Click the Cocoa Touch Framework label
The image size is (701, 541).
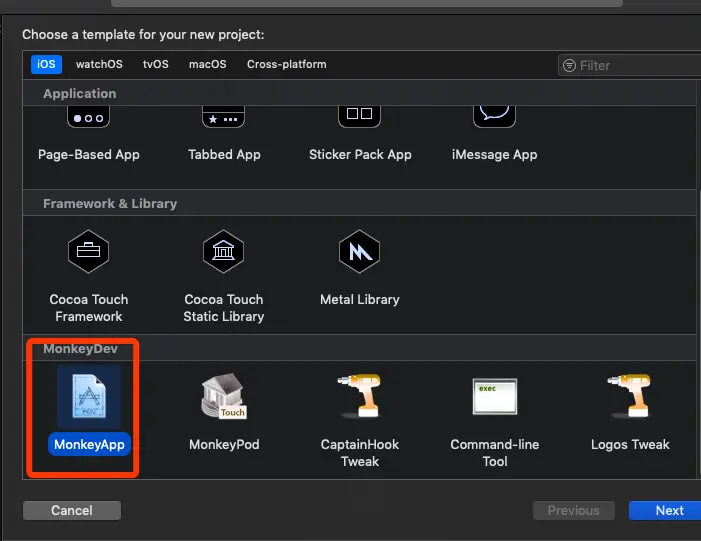point(89,308)
